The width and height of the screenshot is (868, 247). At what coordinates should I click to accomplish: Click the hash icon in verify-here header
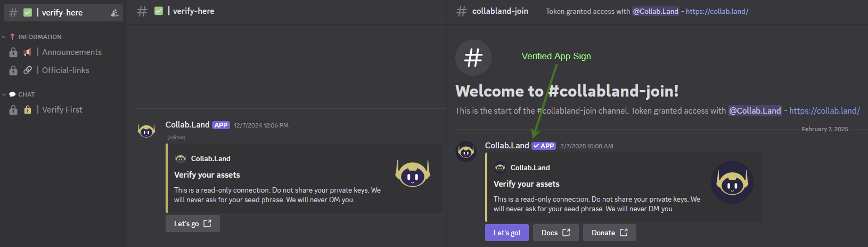pos(142,11)
